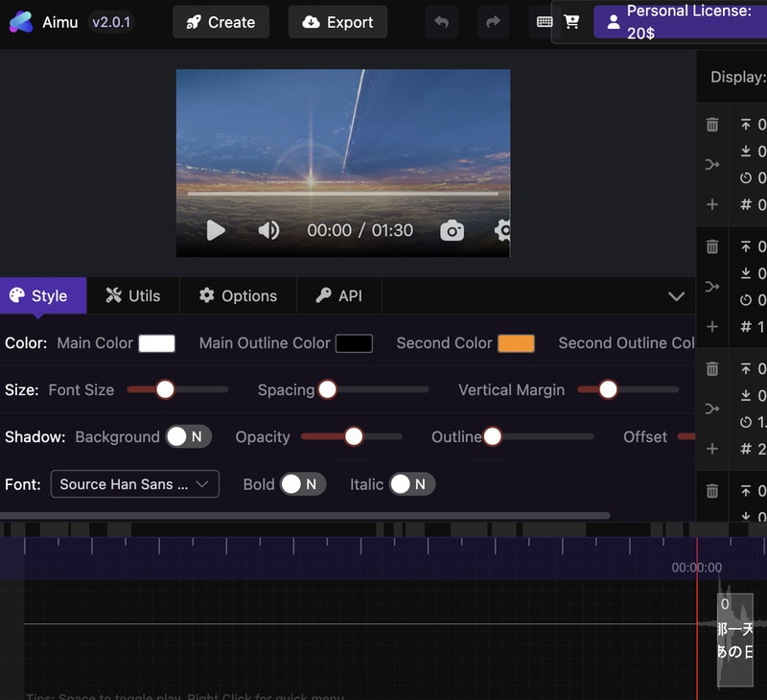767x700 pixels.
Task: Collapse the settings panel with chevron
Action: coord(676,296)
